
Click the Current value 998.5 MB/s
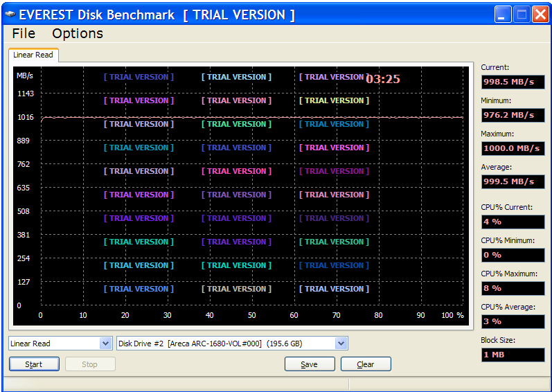click(513, 82)
